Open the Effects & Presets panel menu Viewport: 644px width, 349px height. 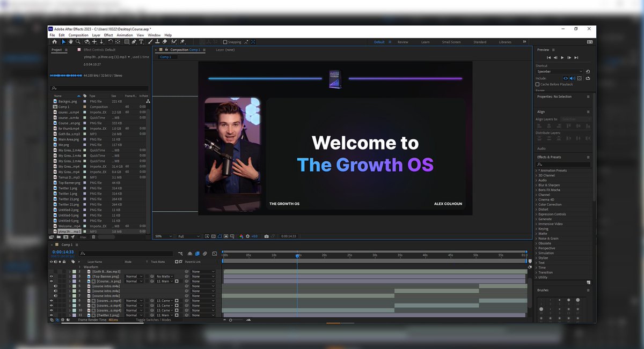(588, 157)
